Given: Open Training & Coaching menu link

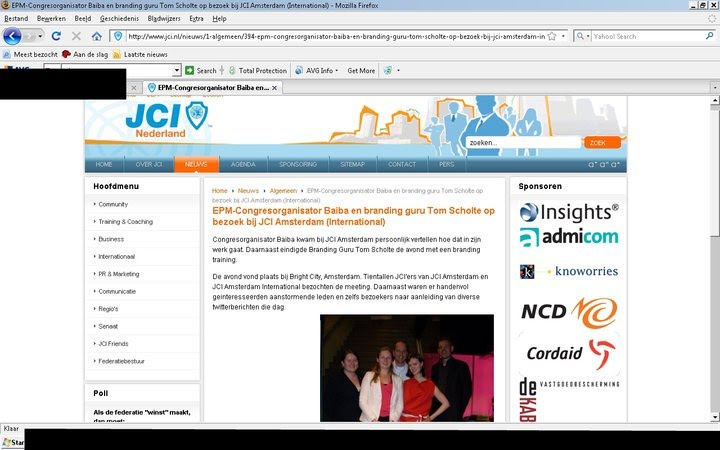Looking at the screenshot, I should [125, 222].
